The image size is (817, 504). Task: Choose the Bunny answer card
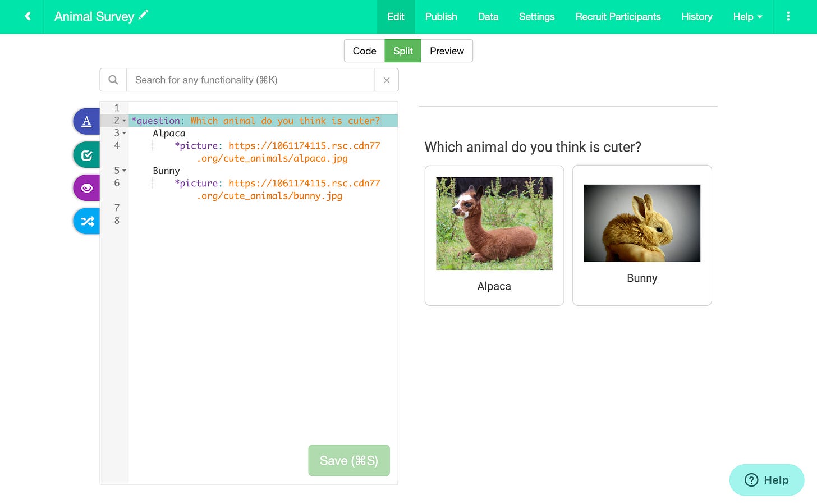642,235
